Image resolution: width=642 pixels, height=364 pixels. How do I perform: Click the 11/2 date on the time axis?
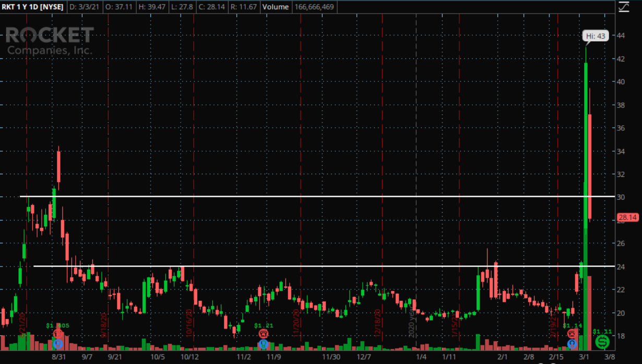click(x=244, y=357)
